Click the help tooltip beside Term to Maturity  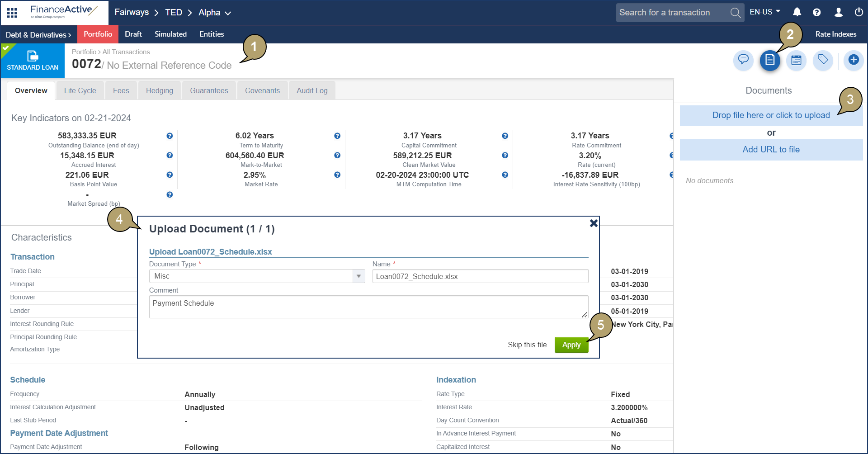tap(337, 136)
